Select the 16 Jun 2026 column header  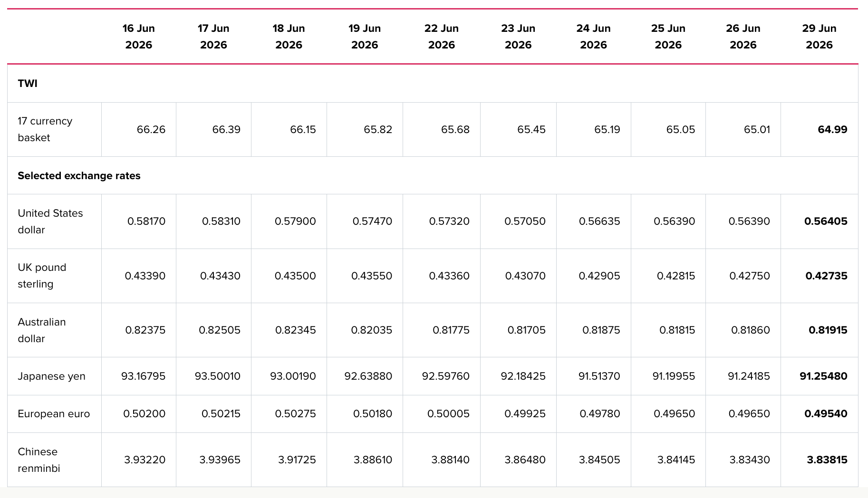[138, 37]
